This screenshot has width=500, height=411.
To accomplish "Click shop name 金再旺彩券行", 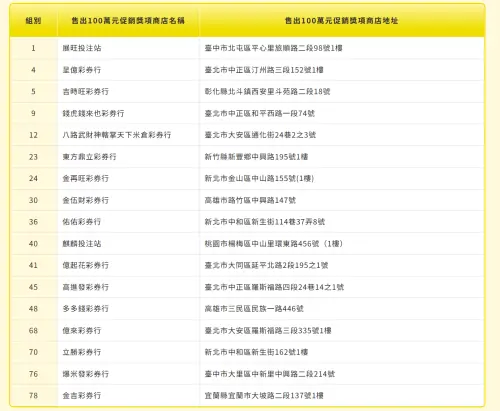I will click(86, 178).
